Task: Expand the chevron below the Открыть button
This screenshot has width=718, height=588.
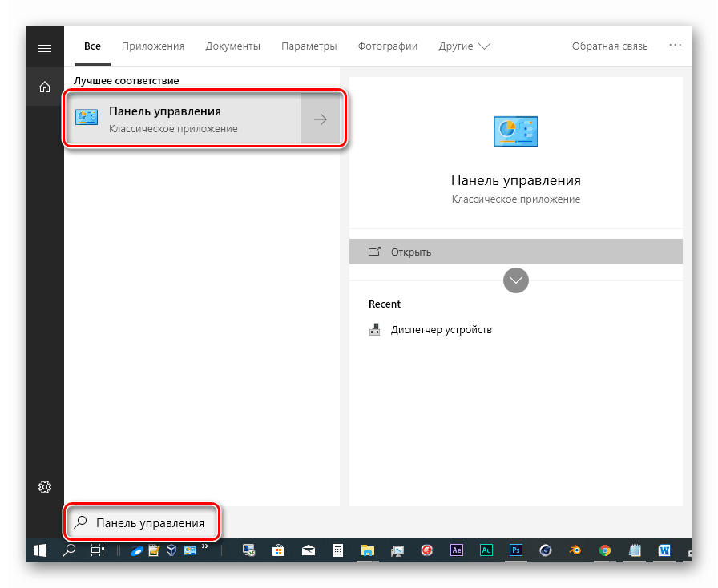Action: (x=515, y=280)
